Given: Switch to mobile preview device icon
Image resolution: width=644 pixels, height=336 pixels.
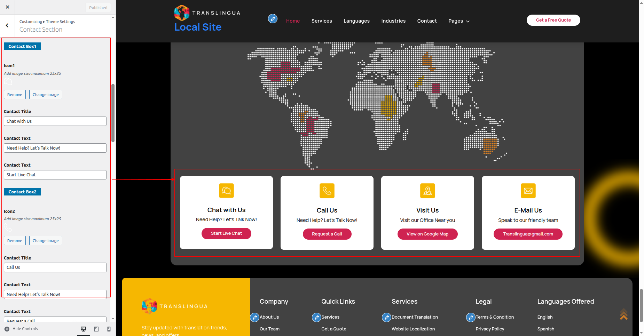Looking at the screenshot, I should tap(109, 329).
